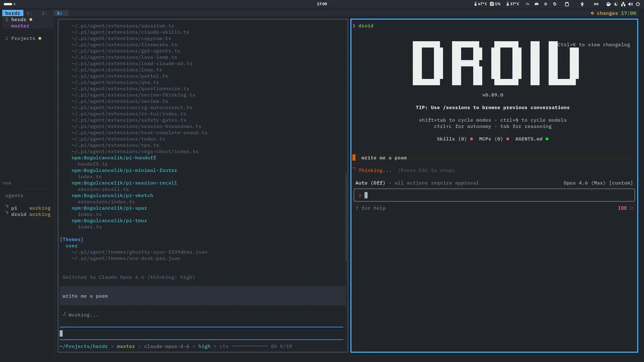This screenshot has height=362, width=644.
Task: Click the network nodes icon in the tray
Action: pos(624,4)
